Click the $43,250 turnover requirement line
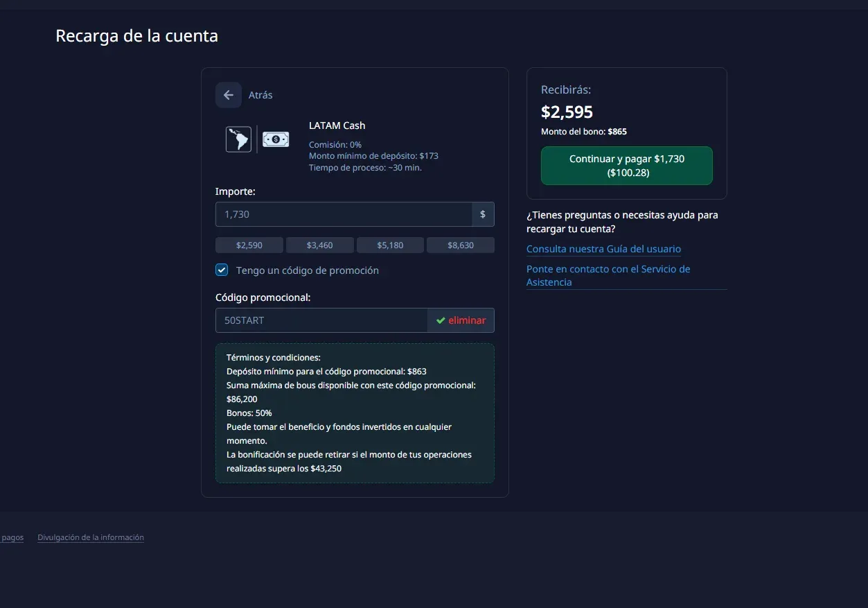 click(x=349, y=462)
